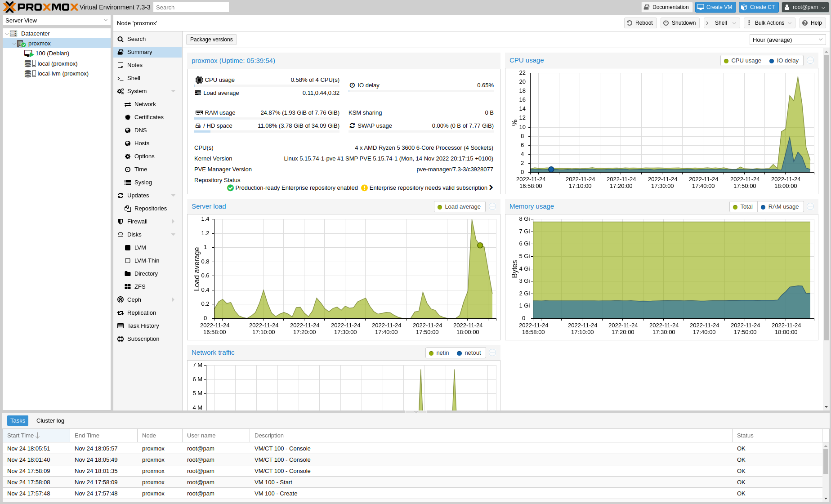Select VM 100 (Debian) in tree
The image size is (831, 504).
tap(52, 54)
